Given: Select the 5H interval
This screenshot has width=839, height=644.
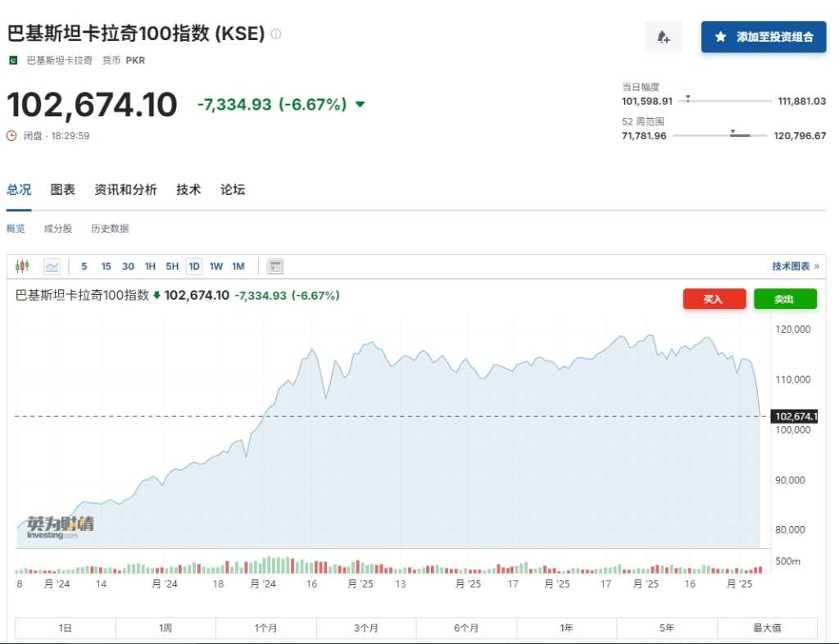Looking at the screenshot, I should [x=172, y=266].
